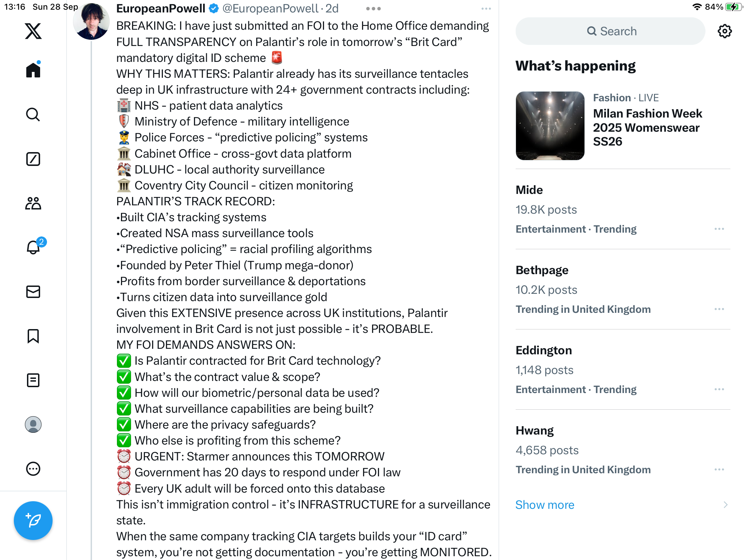This screenshot has height=560, width=747.
Task: Open Lists icon in sidebar
Action: [x=33, y=380]
